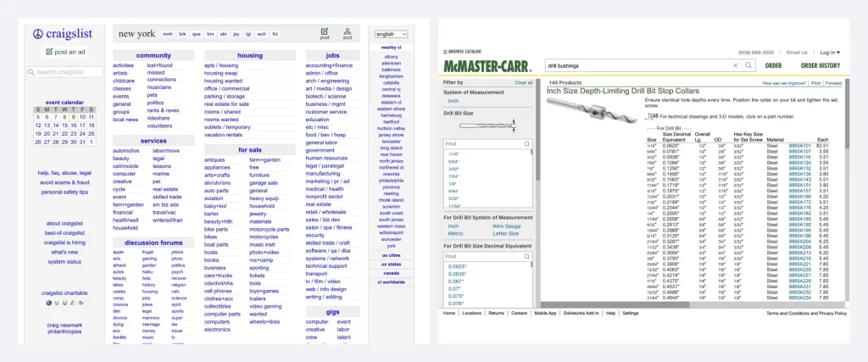Click McMaster-Carr search magnifier icon
The image size is (868, 362).
pyautogui.click(x=748, y=65)
